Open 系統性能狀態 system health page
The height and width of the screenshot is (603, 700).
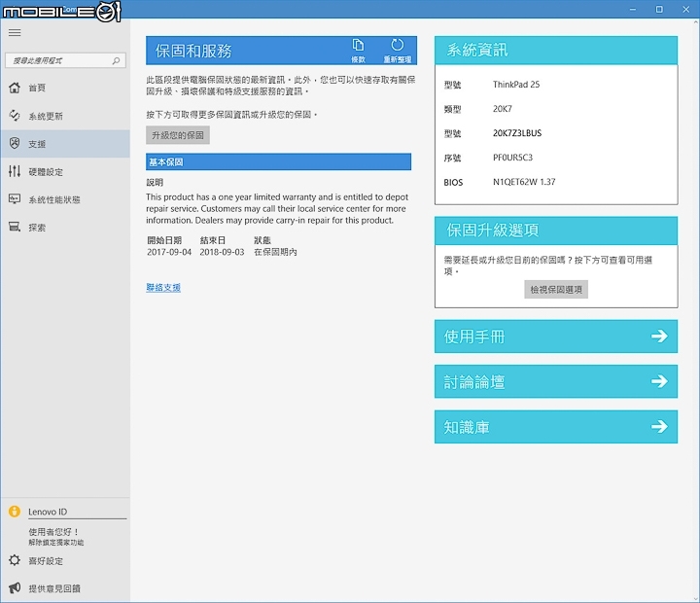click(65, 199)
